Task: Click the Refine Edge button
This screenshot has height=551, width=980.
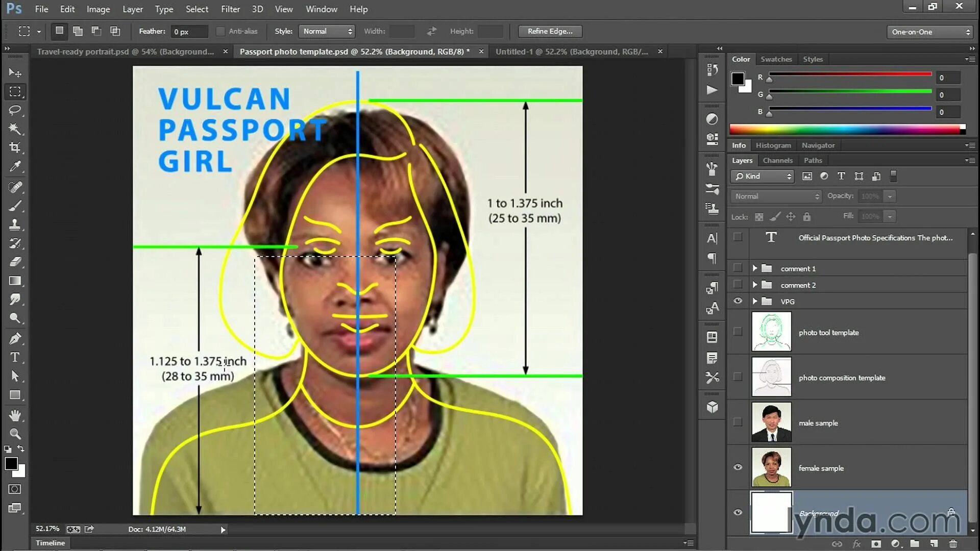Action: (x=550, y=32)
